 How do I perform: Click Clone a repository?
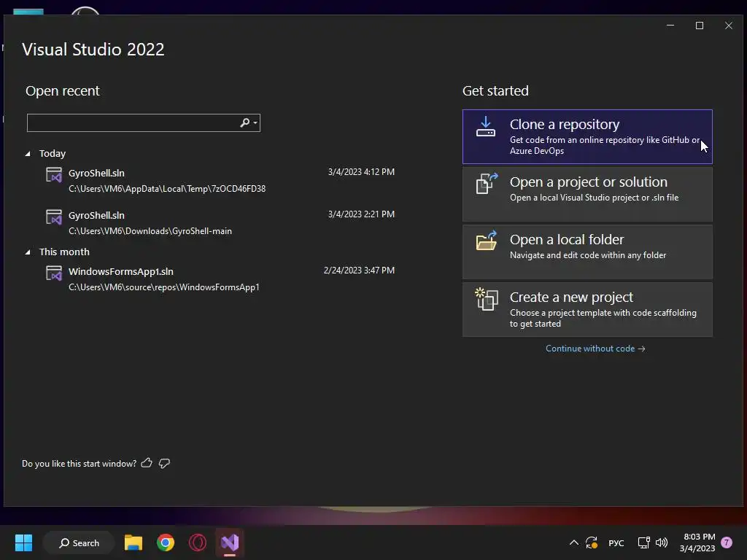[587, 136]
